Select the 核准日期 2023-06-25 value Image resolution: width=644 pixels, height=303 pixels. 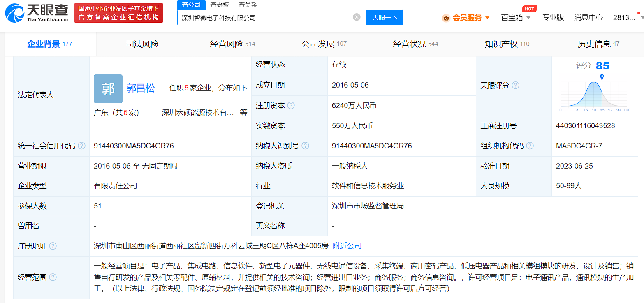[575, 166]
